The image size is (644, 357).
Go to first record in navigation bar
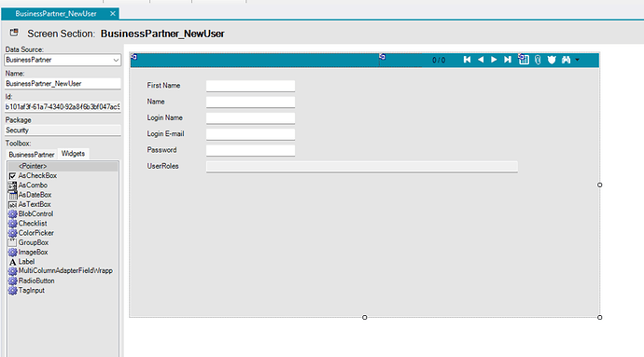coord(467,60)
